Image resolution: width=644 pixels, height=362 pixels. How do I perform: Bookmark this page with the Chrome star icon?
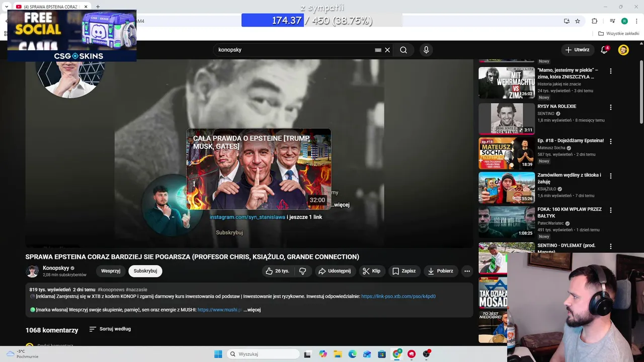click(578, 21)
